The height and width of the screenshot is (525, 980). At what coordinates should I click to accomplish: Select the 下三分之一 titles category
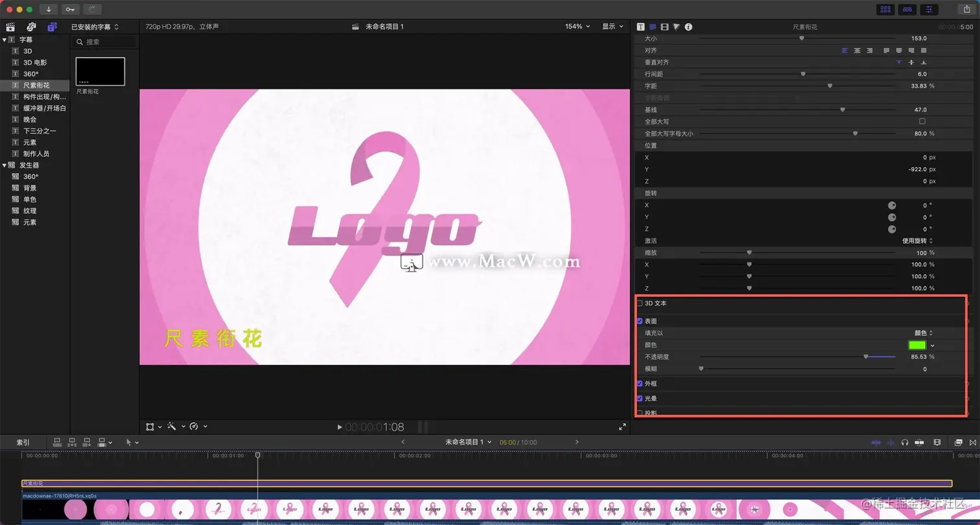[40, 131]
